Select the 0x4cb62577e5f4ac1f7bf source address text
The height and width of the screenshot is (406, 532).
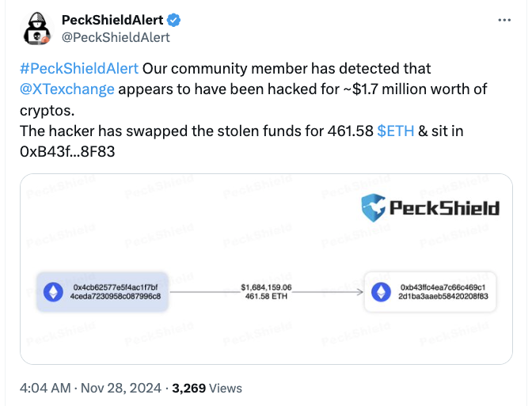point(116,286)
